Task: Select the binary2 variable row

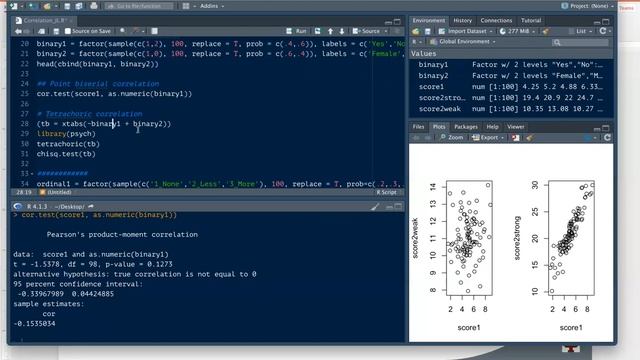Action: pos(511,76)
